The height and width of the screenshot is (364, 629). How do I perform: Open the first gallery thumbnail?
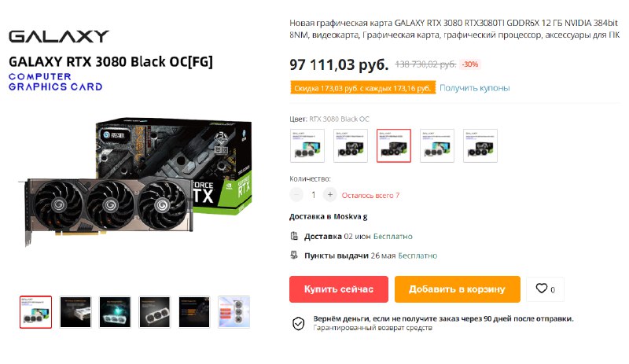tap(35, 312)
